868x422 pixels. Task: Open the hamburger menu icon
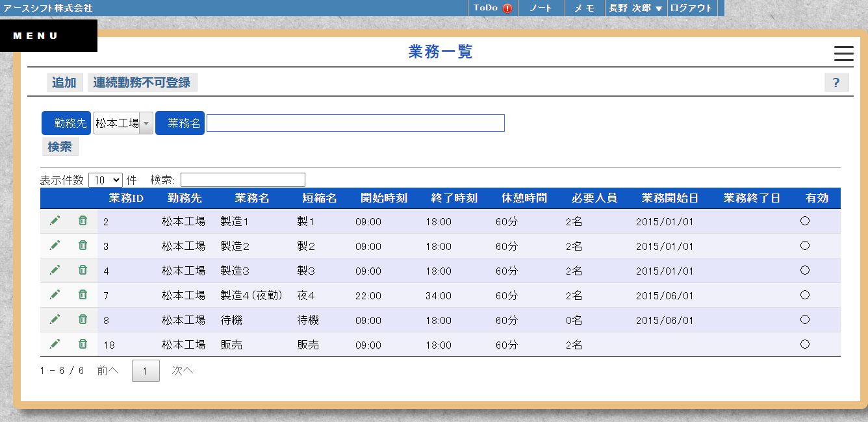(843, 54)
